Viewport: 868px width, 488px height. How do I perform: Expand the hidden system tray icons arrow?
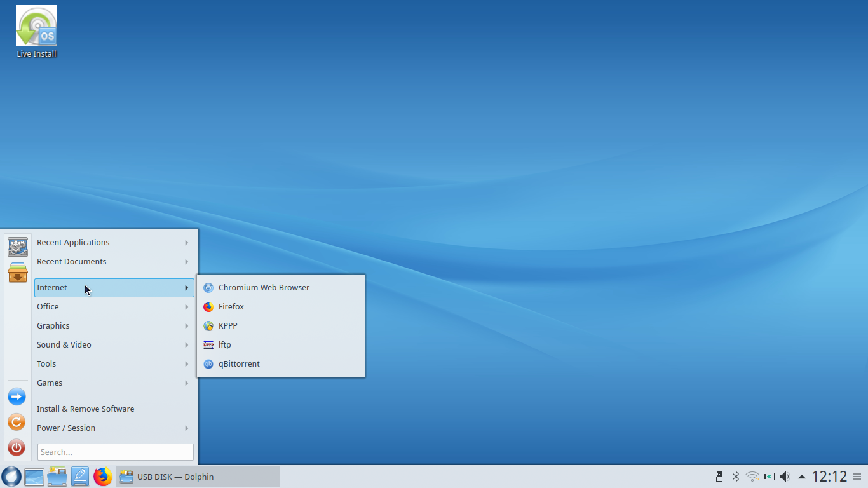pos(802,477)
